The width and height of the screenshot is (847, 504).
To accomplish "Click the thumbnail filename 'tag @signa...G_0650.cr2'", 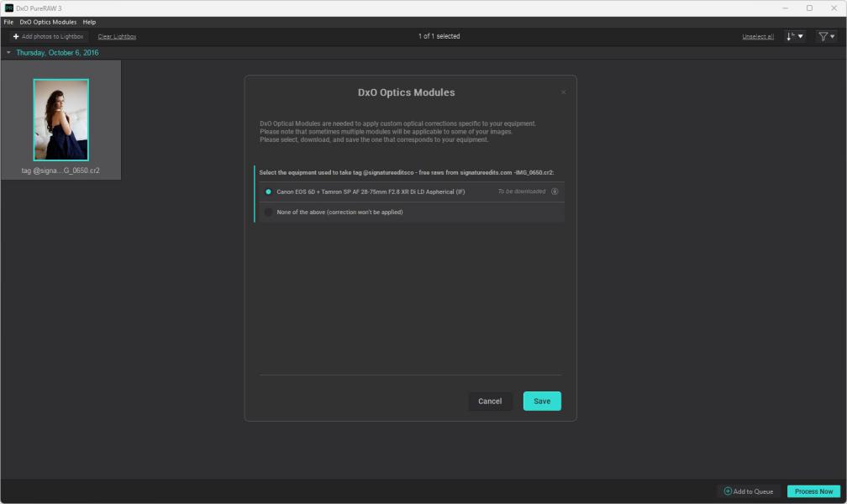I will (60, 171).
